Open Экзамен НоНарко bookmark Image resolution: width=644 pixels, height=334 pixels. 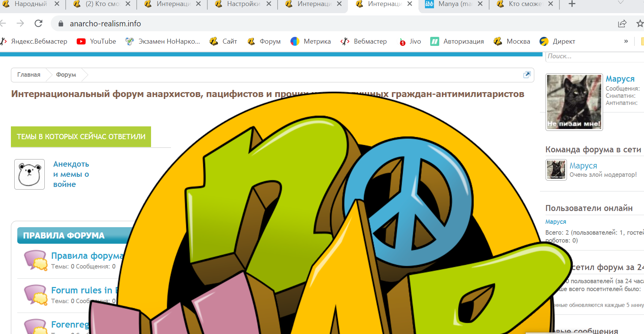click(163, 41)
